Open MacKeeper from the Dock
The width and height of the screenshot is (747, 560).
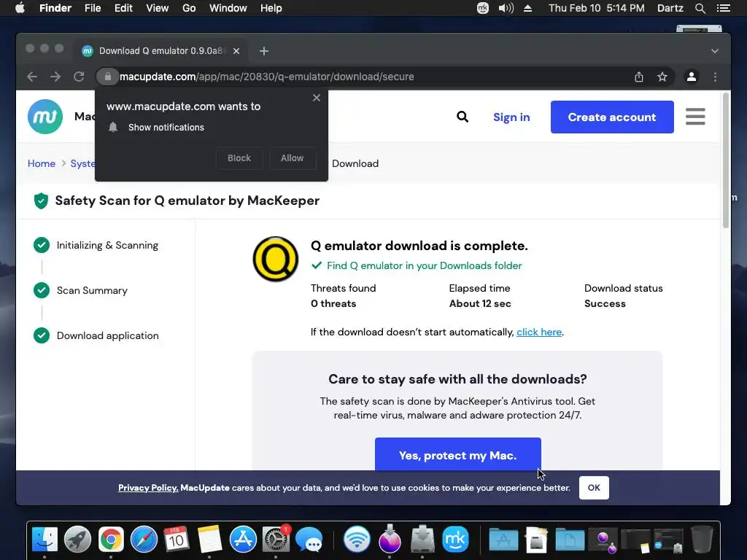455,540
